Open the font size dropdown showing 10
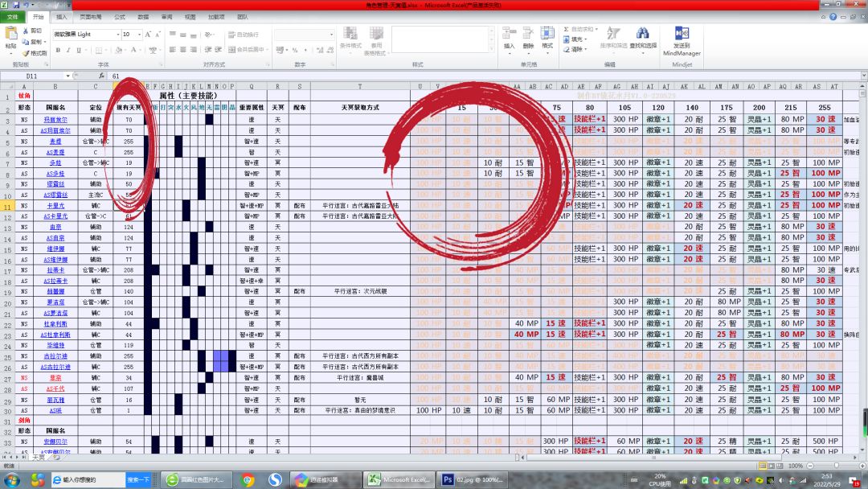This screenshot has width=868, height=489. tap(139, 35)
